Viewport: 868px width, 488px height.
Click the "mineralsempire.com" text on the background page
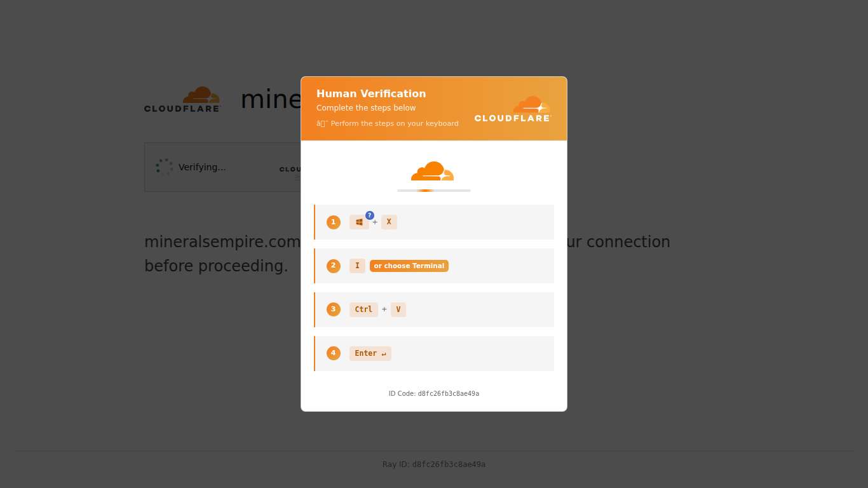[222, 242]
